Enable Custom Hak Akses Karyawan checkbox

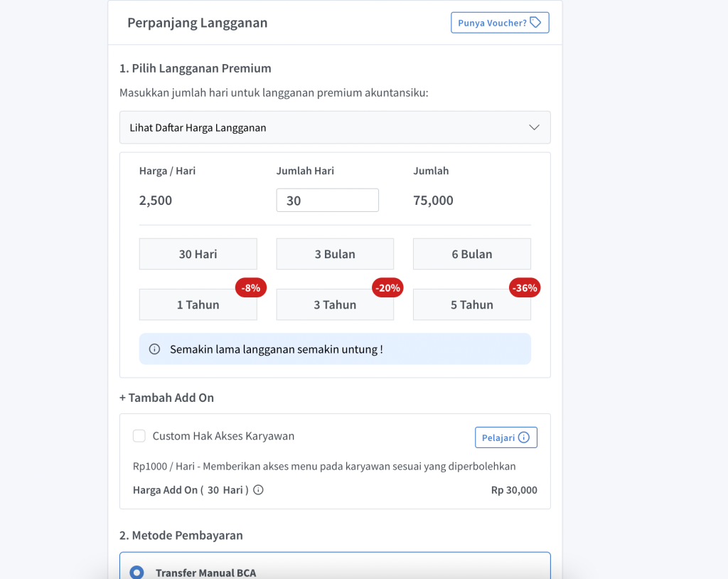(139, 436)
